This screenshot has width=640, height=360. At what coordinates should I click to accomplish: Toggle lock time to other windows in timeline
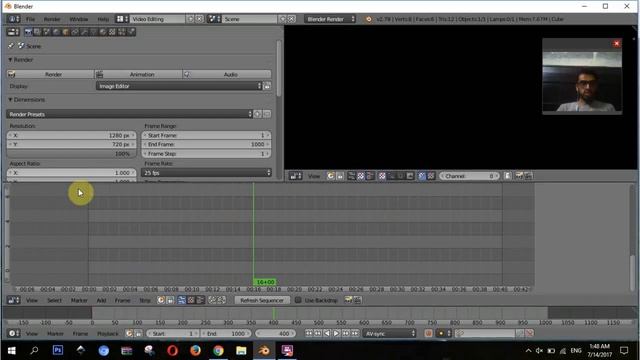[x=139, y=333]
